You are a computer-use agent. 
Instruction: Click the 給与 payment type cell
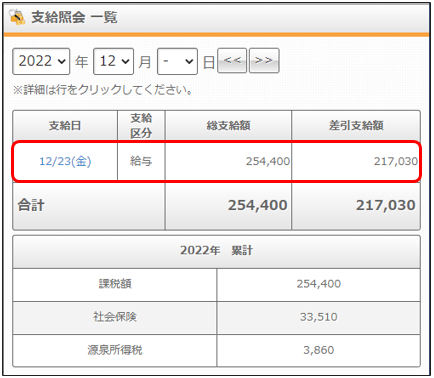[141, 161]
